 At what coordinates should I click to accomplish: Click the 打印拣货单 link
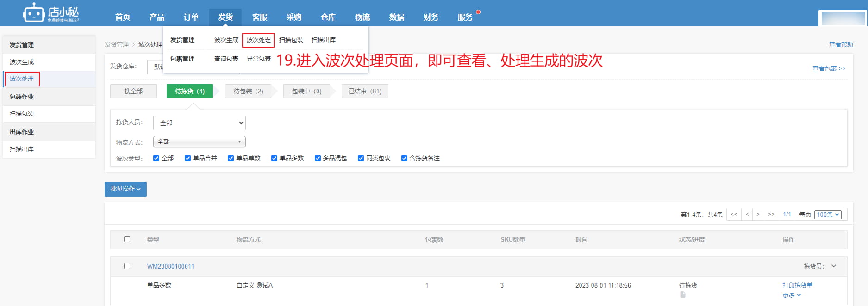(797, 285)
